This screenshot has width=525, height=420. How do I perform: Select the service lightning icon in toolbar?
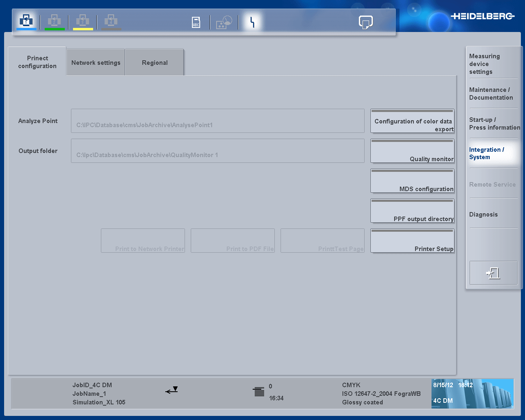click(x=251, y=22)
